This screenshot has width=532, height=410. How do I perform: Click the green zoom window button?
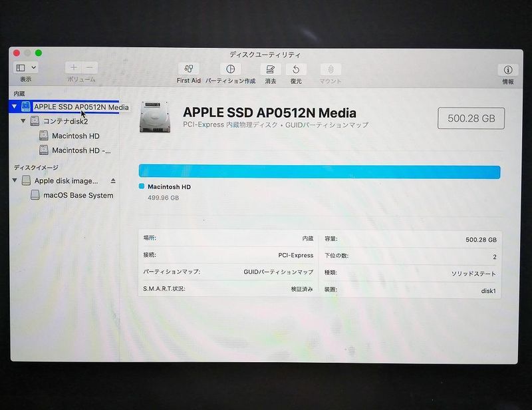tap(39, 53)
